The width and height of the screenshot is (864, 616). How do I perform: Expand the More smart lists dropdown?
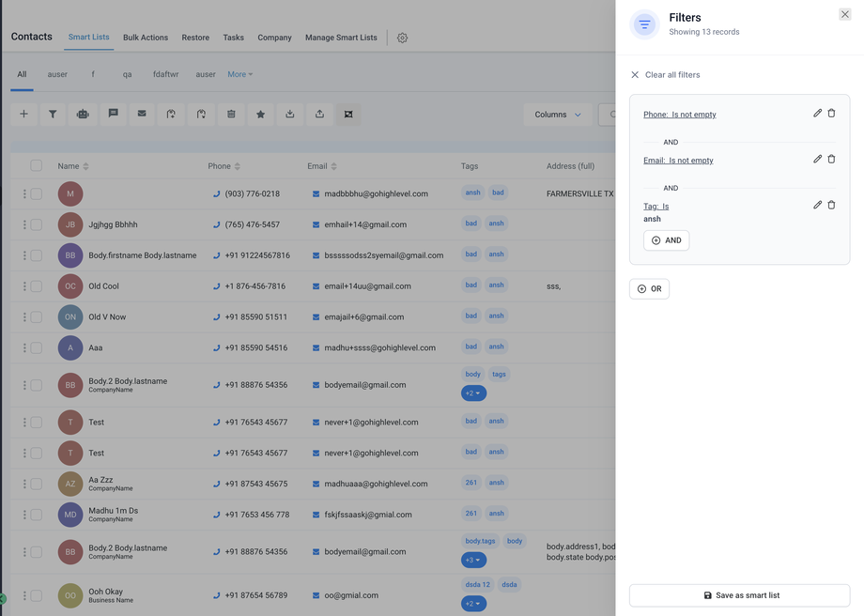point(239,74)
